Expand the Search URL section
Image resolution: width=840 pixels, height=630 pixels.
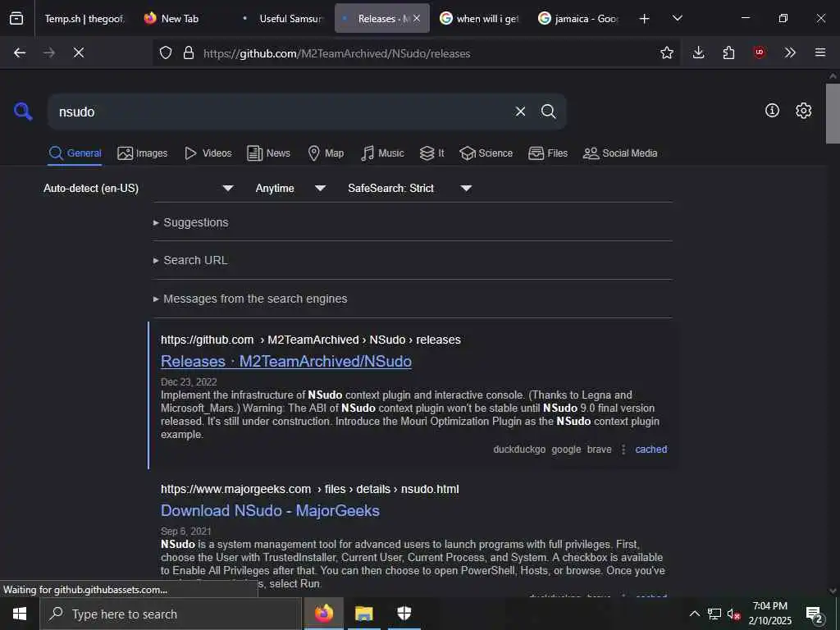[x=190, y=260]
